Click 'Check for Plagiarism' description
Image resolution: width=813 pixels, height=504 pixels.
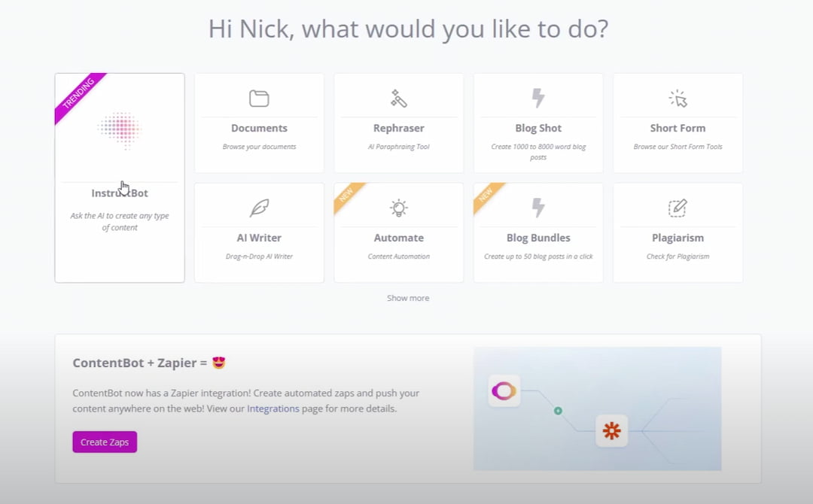[x=677, y=257]
